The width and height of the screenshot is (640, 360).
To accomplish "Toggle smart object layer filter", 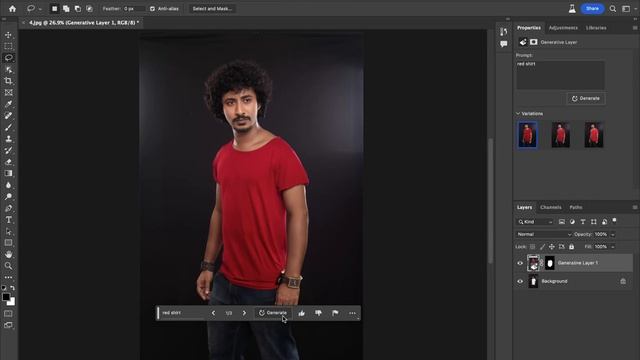I will (x=604, y=222).
